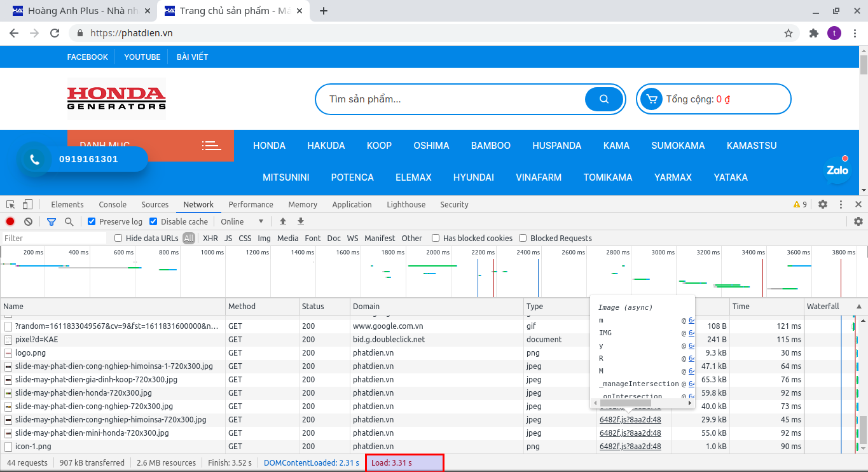This screenshot has width=868, height=472.
Task: Open the YOUTUBE link
Action: point(142,57)
